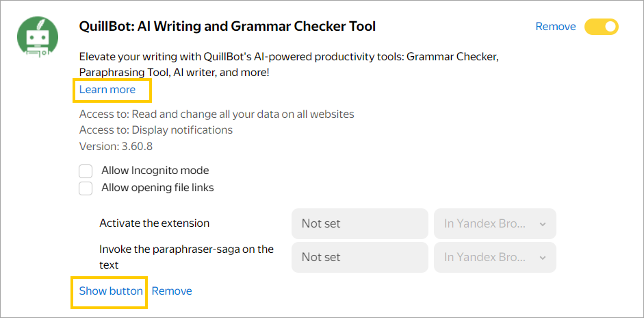Click the QuillBot robot extension icon

pyautogui.click(x=36, y=39)
